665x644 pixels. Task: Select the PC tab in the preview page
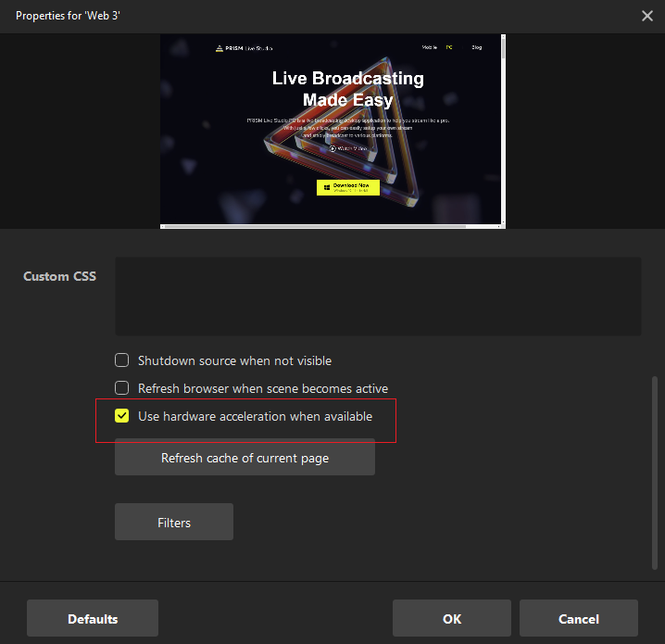pyautogui.click(x=449, y=46)
